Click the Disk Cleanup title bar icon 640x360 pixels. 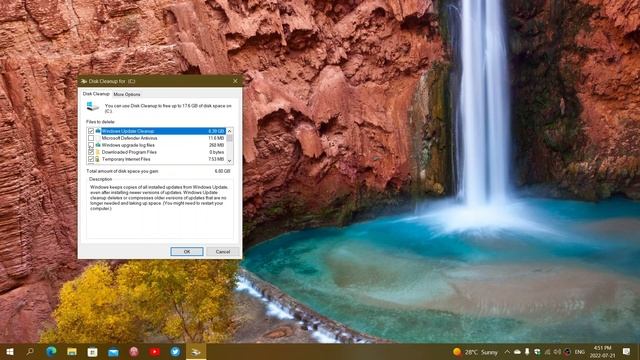[84, 81]
